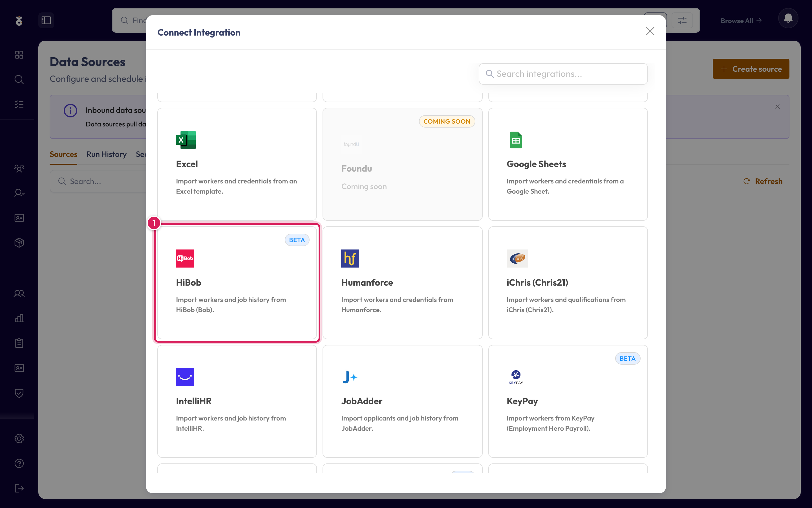Open the JobAdder integration card
Viewport: 812px width, 508px height.
(x=402, y=401)
